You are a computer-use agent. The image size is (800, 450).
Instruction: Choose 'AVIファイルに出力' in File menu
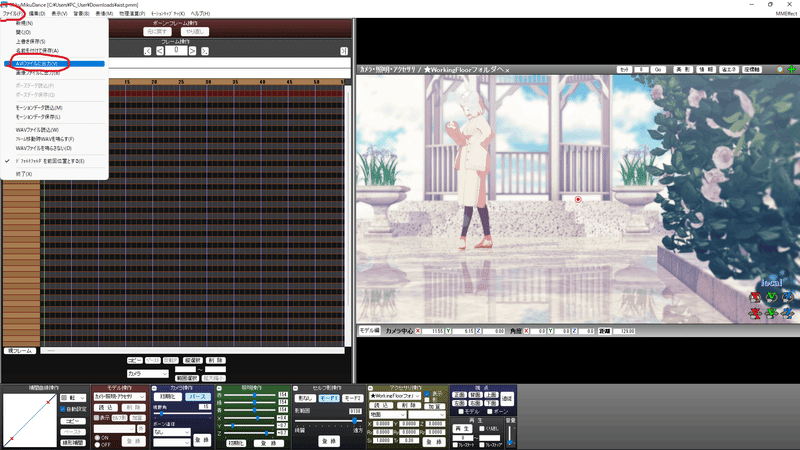pos(55,64)
